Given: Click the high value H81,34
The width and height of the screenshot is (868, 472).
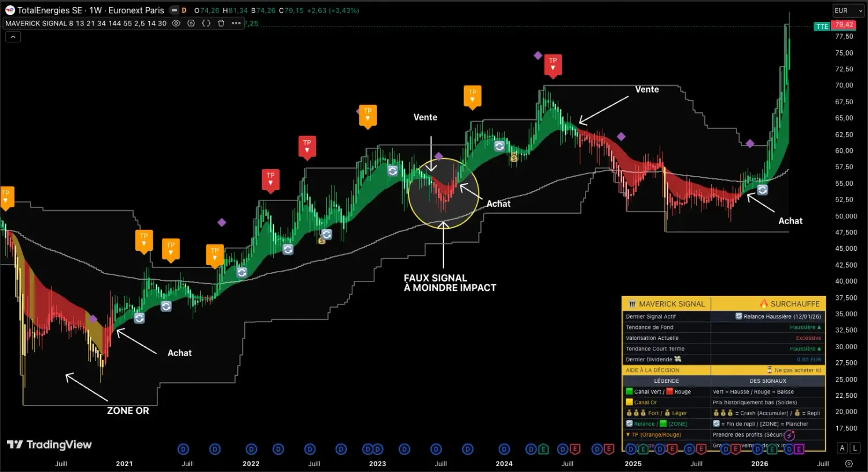Looking at the screenshot, I should (x=235, y=10).
